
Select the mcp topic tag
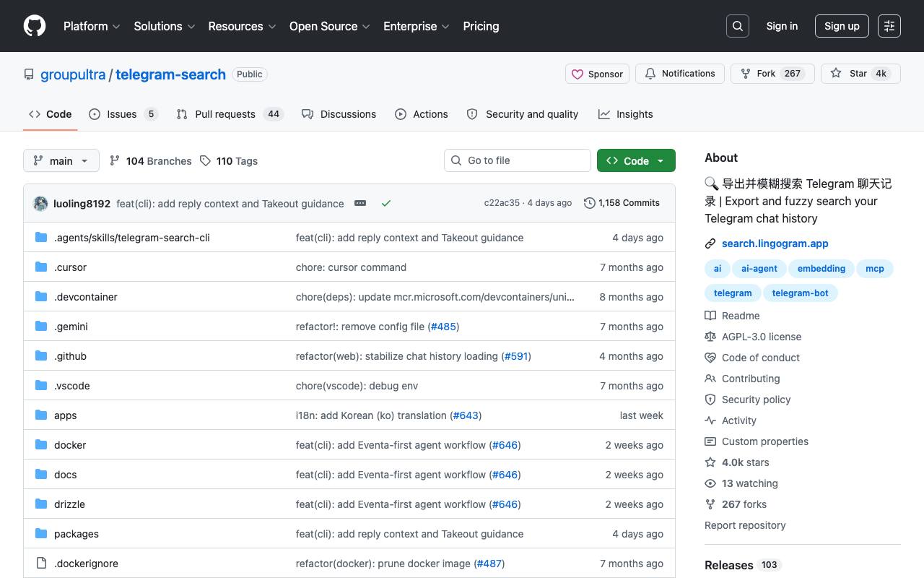coord(875,268)
